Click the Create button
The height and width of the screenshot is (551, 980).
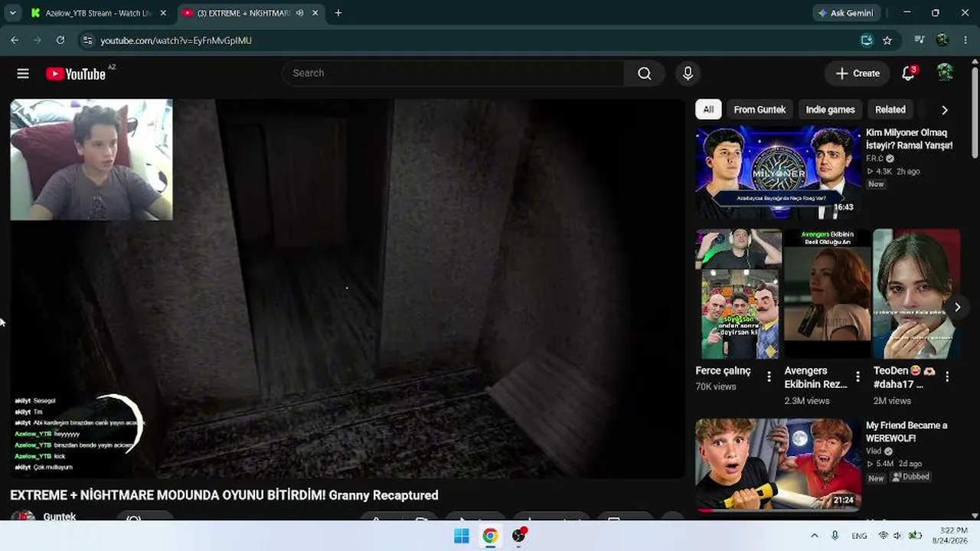click(857, 73)
